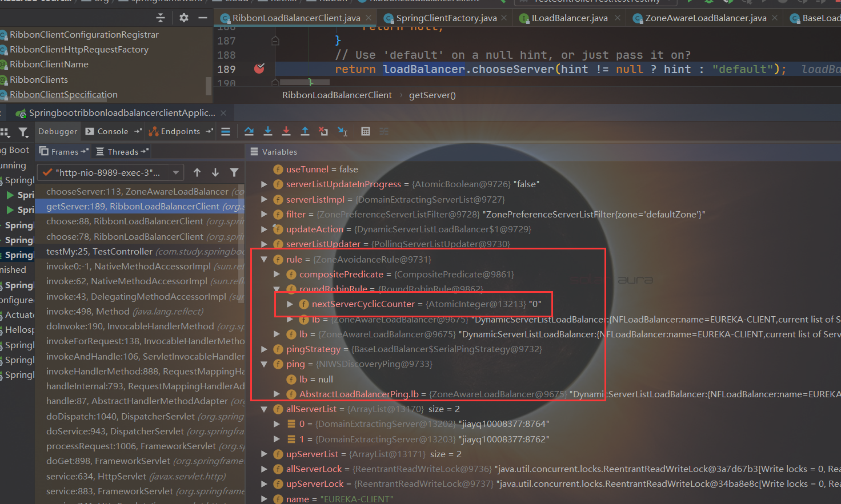Viewport: 841px width, 504px height.
Task: Open RibbonClientName in project tree
Action: pyautogui.click(x=49, y=64)
